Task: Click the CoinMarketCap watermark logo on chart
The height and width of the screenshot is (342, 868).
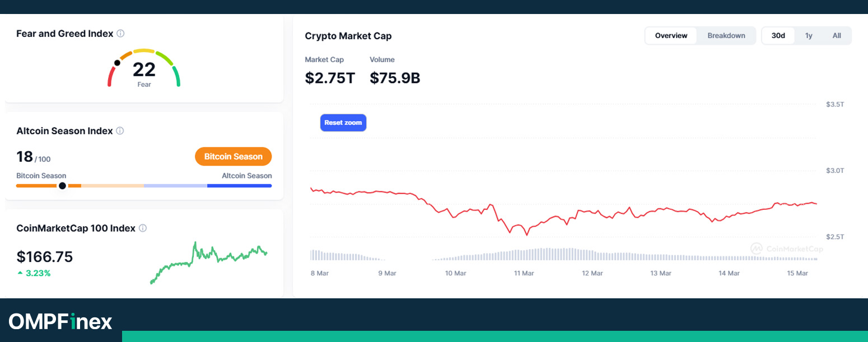Action: pos(787,249)
